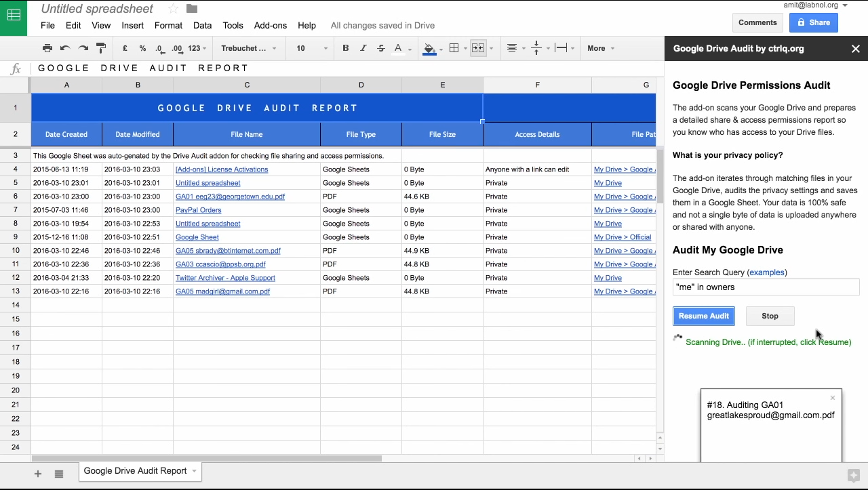Increase decimal places
The width and height of the screenshot is (868, 490).
(177, 48)
